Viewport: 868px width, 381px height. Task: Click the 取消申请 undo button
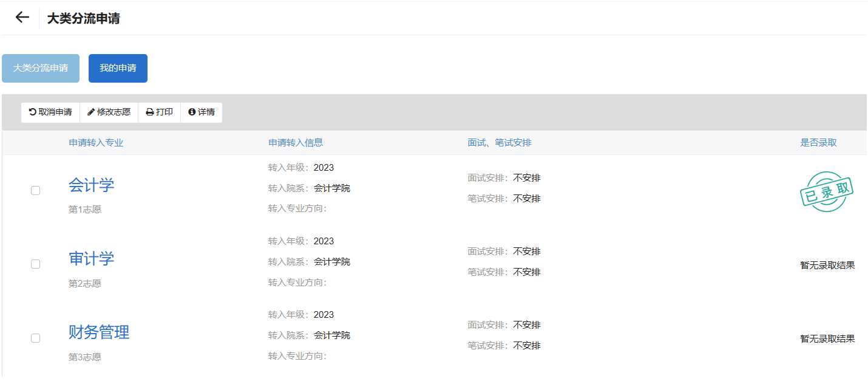pyautogui.click(x=50, y=112)
